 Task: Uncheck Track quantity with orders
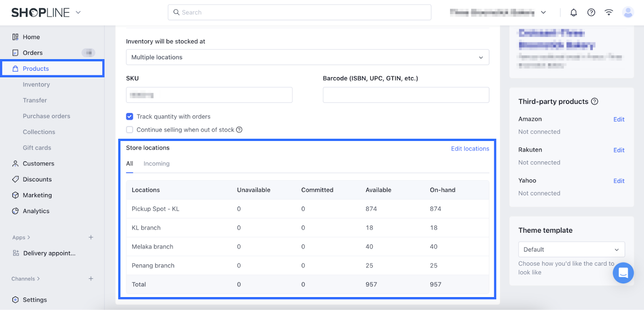130,117
